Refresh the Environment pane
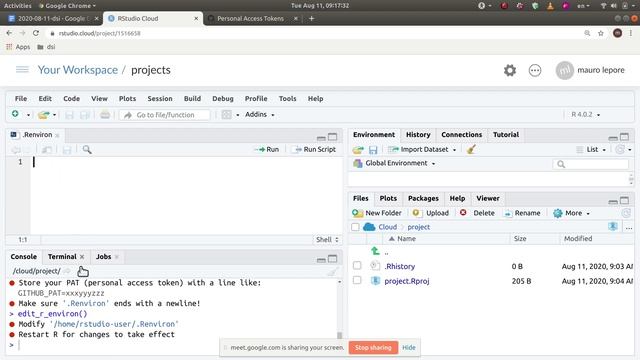Viewport: 640px width, 360px height. (620, 149)
